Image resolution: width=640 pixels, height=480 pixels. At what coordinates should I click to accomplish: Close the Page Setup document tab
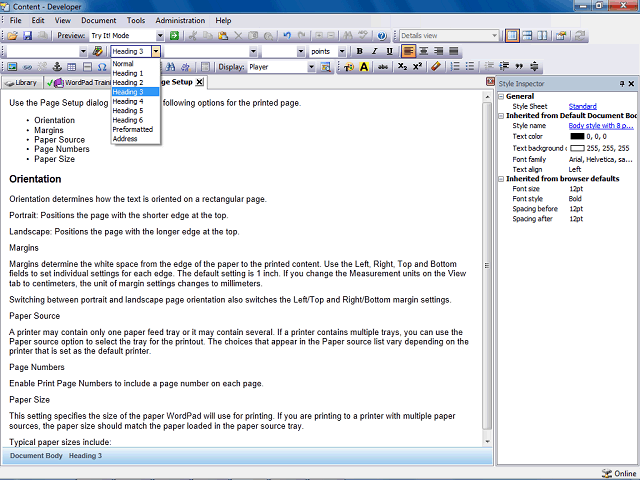[x=199, y=82]
